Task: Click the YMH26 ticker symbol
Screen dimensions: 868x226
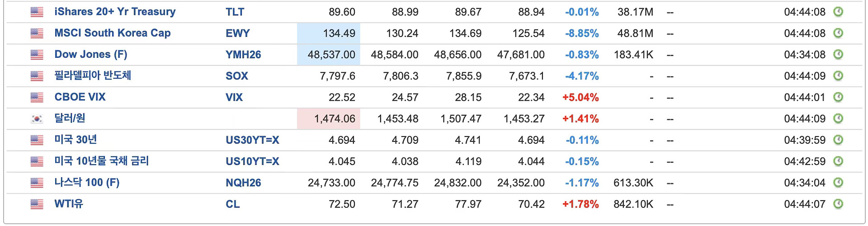Action: pos(243,55)
